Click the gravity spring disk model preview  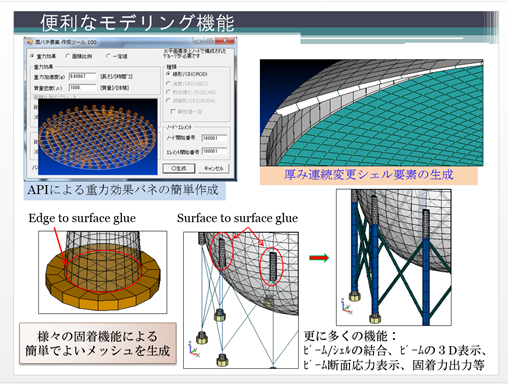[x=98, y=137]
